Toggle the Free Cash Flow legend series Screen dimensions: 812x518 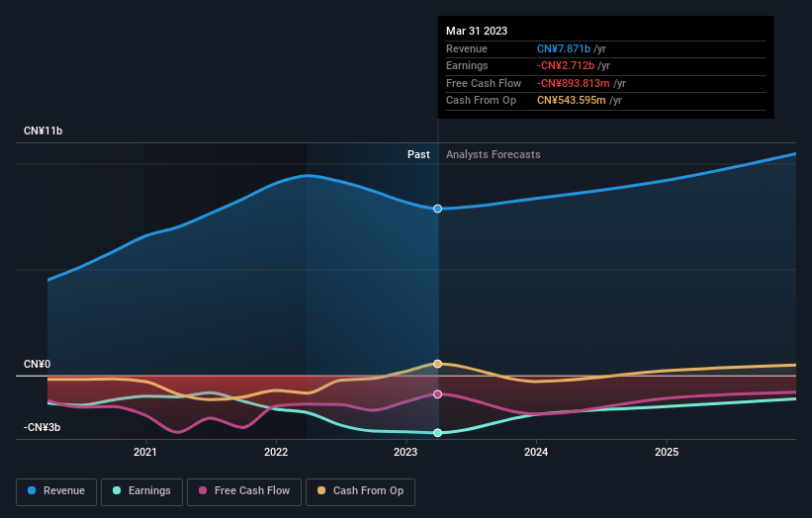coord(244,491)
